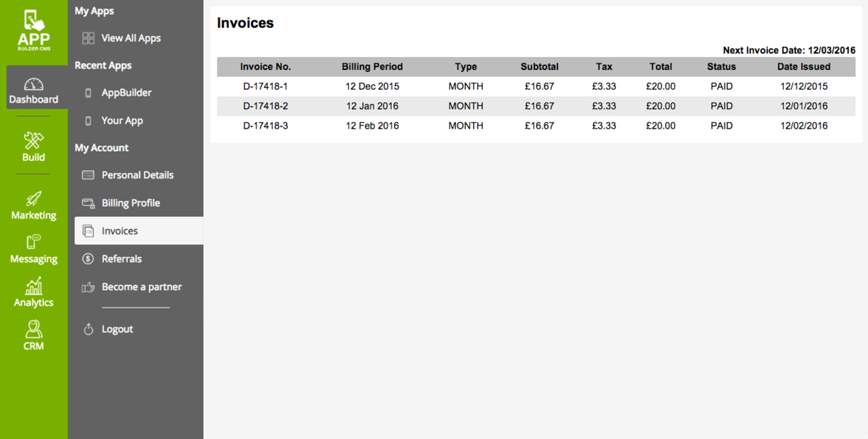Screen dimensions: 868x439
Task: Click invoice D-17418-3 entry
Action: click(265, 126)
